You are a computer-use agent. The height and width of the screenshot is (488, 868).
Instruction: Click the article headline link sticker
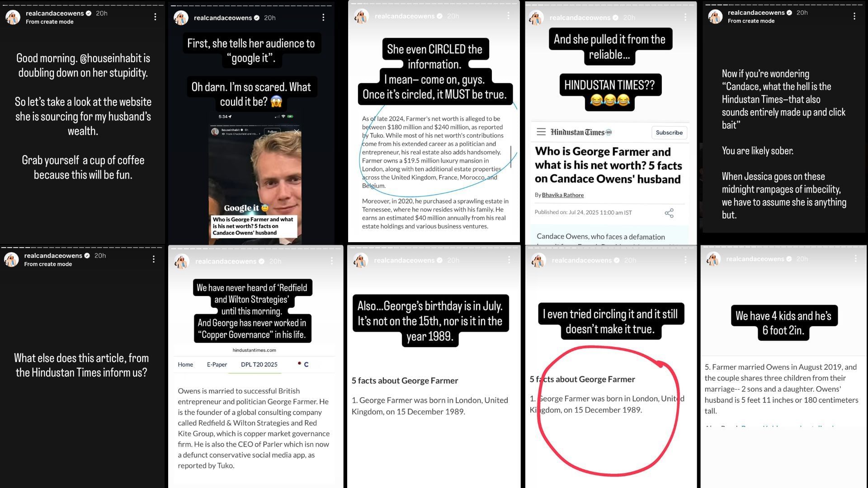pos(254,226)
